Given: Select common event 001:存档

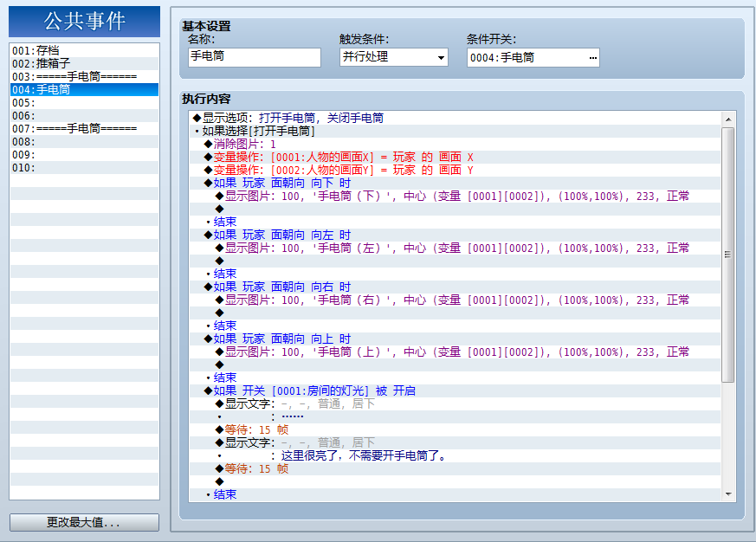Looking at the screenshot, I should tap(84, 50).
